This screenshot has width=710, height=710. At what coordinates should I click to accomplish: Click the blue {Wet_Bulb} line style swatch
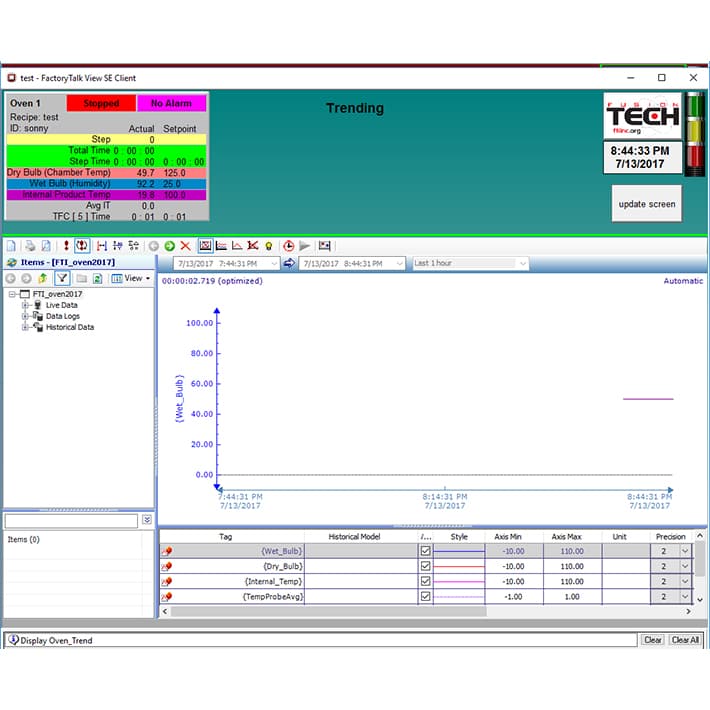459,551
